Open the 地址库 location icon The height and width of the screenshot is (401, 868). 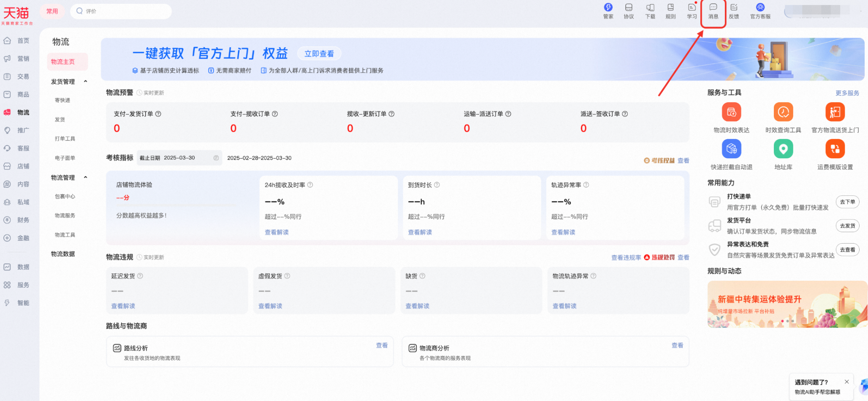click(x=783, y=149)
